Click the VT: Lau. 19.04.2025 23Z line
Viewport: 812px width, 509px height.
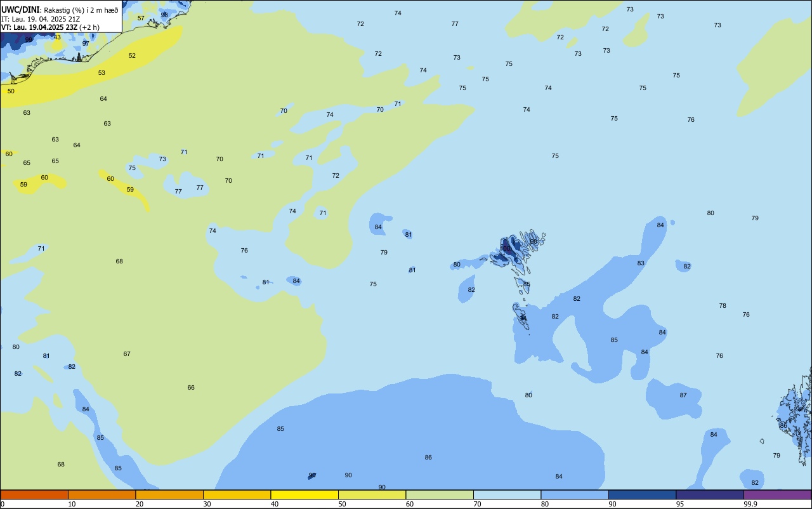(50, 27)
